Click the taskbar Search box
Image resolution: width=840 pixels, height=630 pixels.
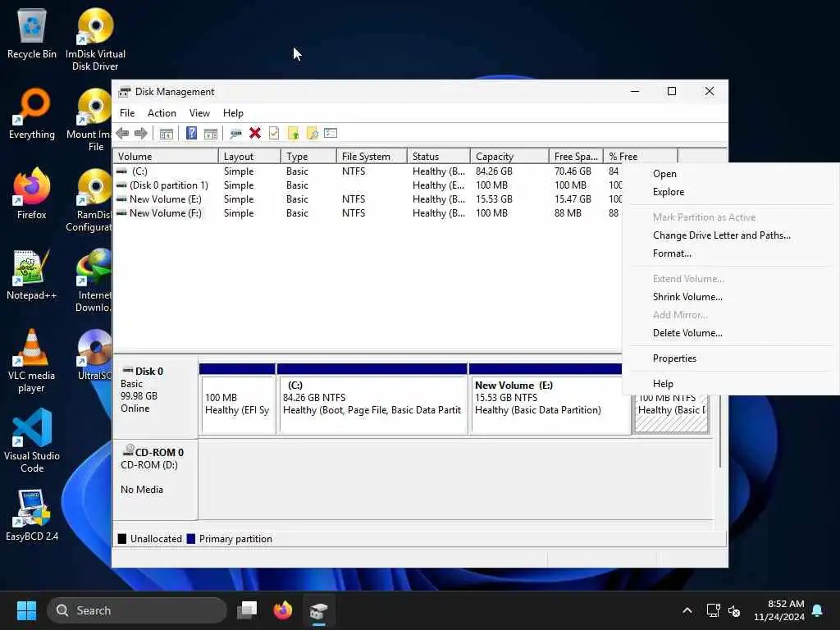137,610
